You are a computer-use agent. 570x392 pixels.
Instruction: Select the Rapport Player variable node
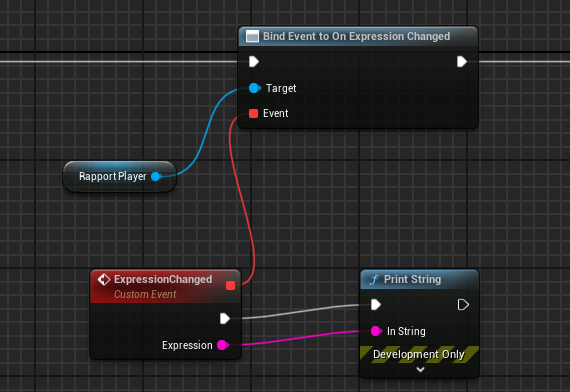pos(120,176)
